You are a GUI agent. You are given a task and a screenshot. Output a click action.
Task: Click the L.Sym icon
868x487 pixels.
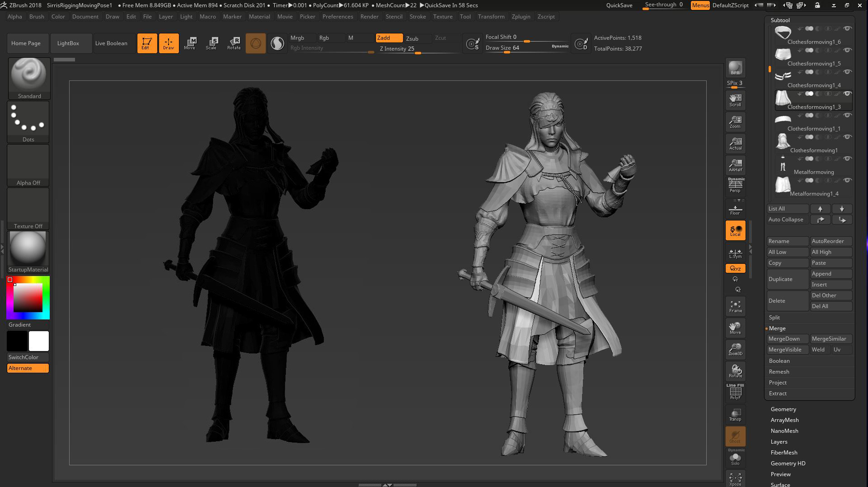tap(735, 253)
